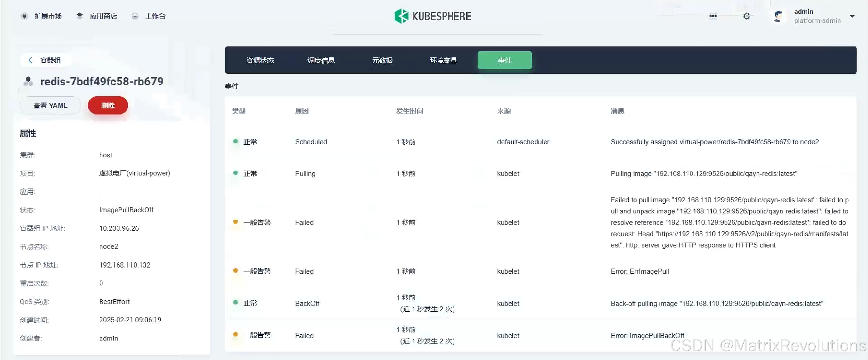Expand the admin account dropdown arrow

852,16
